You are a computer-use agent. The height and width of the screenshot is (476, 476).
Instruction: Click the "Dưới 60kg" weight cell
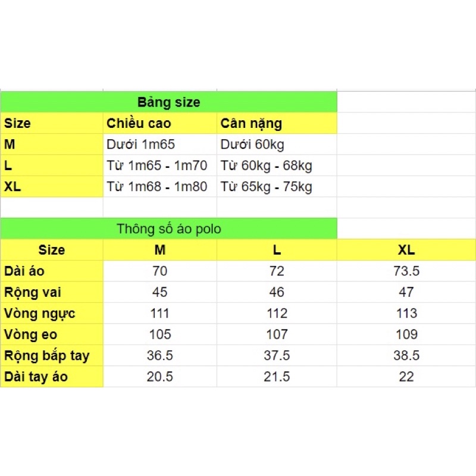(x=252, y=145)
